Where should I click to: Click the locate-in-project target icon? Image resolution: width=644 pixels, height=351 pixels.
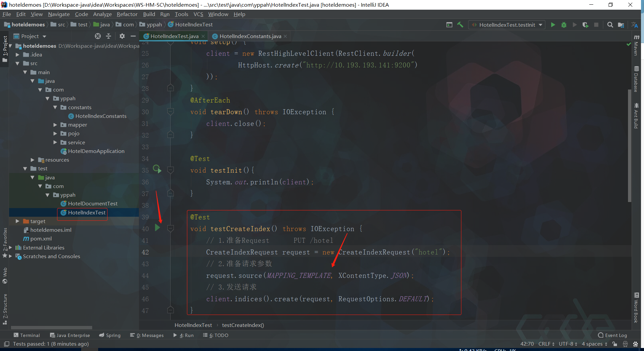coord(97,36)
